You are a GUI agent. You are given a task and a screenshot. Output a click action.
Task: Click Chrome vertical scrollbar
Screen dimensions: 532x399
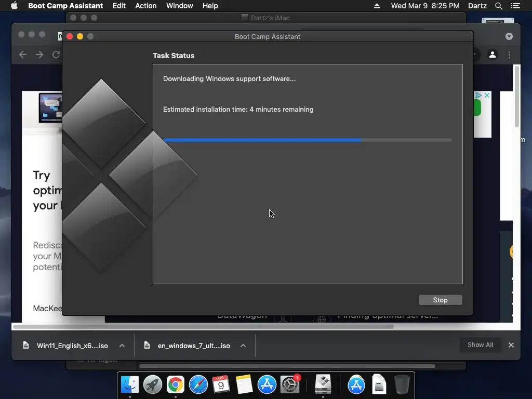(x=517, y=96)
